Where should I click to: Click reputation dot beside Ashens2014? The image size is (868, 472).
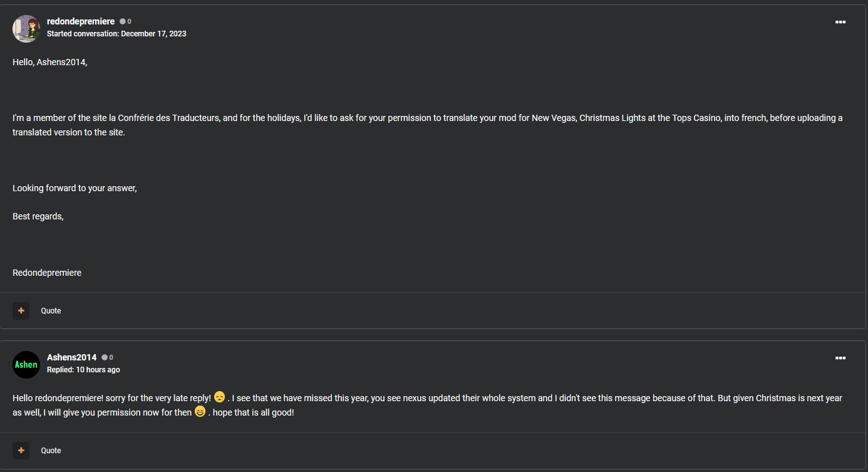105,357
